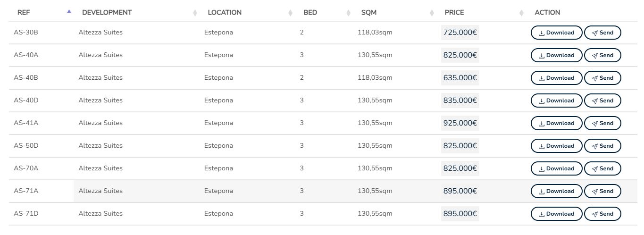Image resolution: width=644 pixels, height=235 pixels.
Task: Select the AS-40B reference cell
Action: pos(26,78)
